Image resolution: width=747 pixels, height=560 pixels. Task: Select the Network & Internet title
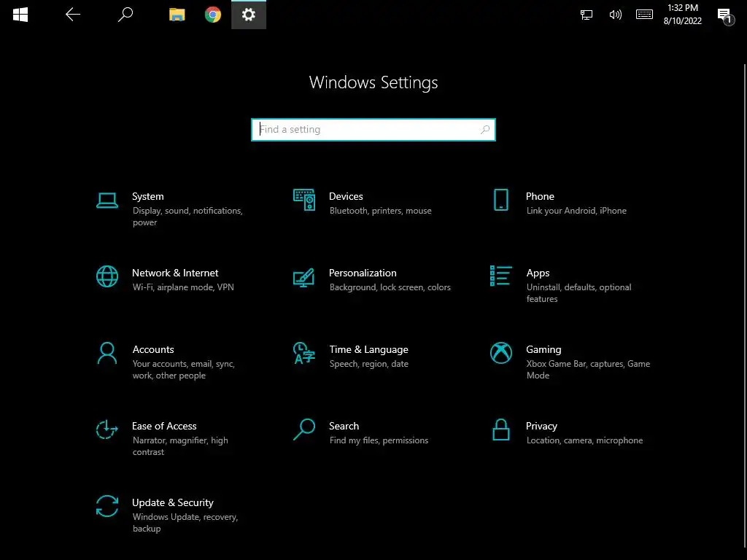coord(175,273)
